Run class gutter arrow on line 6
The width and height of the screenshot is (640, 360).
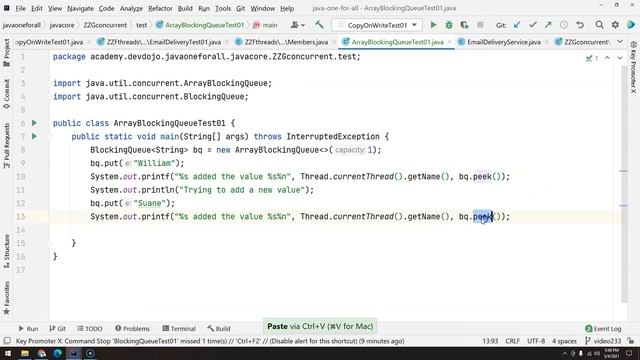tap(35, 123)
